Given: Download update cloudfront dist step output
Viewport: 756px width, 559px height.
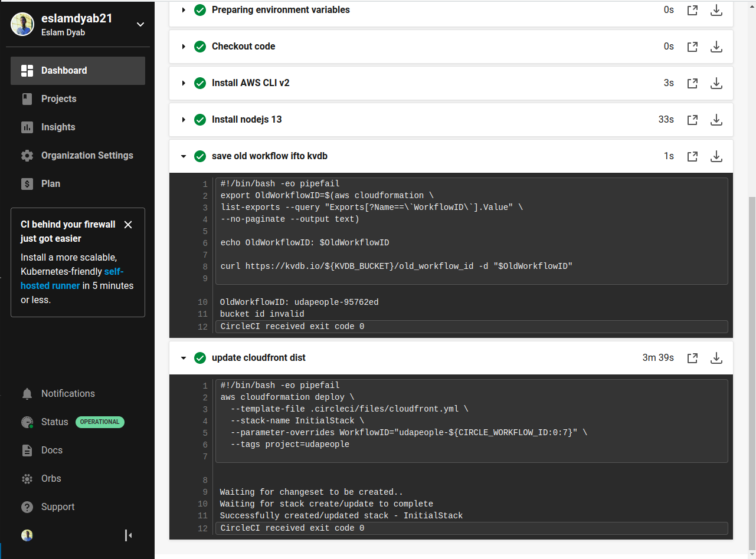Looking at the screenshot, I should [716, 358].
